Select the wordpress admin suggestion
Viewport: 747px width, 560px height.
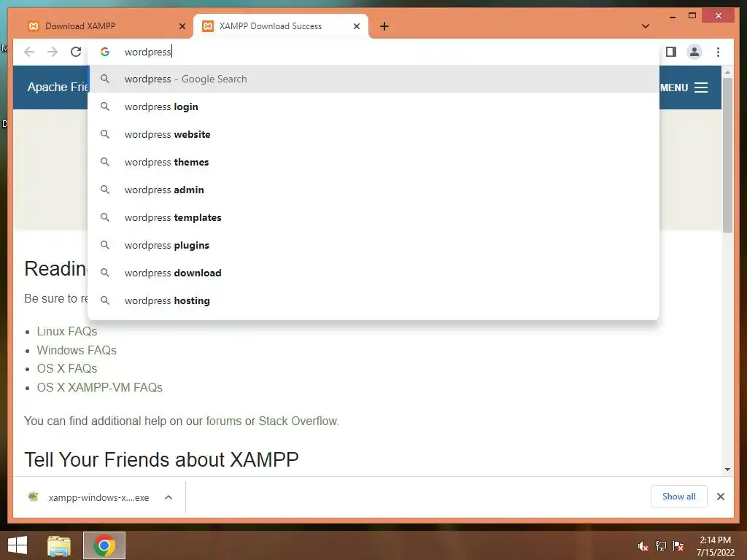pyautogui.click(x=373, y=190)
